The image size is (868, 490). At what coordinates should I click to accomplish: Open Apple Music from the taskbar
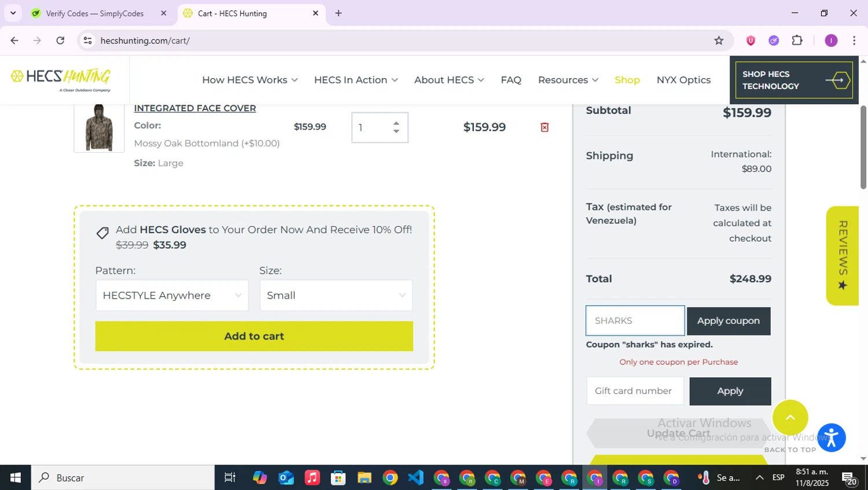[x=312, y=478]
